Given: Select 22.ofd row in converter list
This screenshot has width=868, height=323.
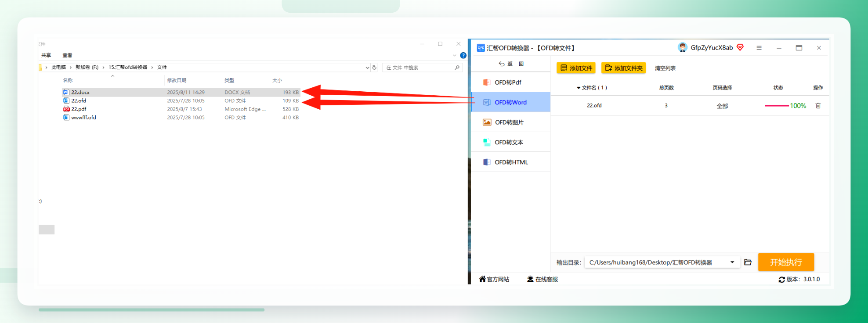Looking at the screenshot, I should [690, 106].
